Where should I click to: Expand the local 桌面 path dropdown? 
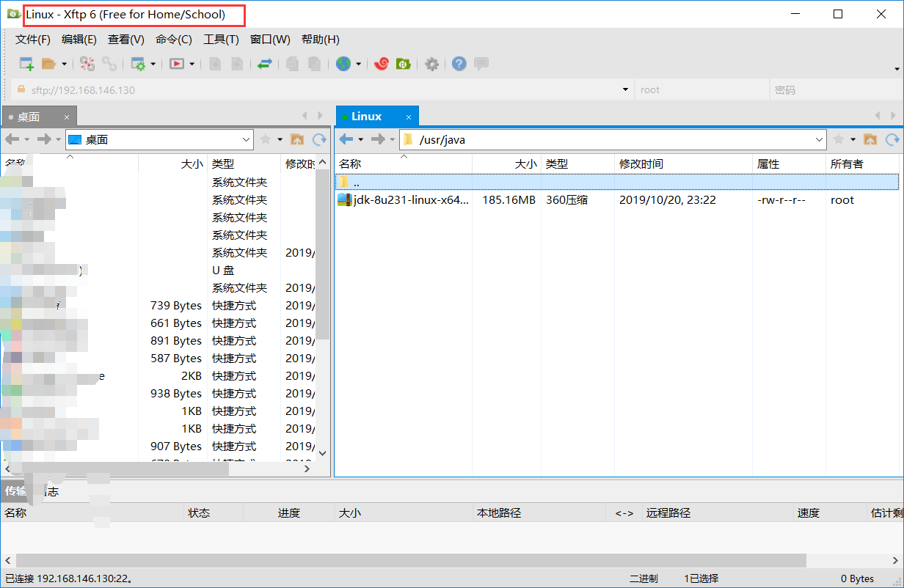click(247, 139)
